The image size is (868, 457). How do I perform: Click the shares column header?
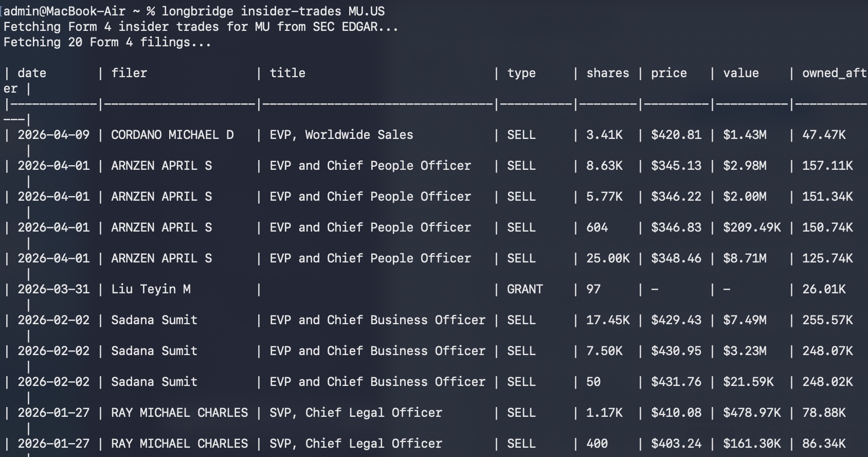click(607, 73)
